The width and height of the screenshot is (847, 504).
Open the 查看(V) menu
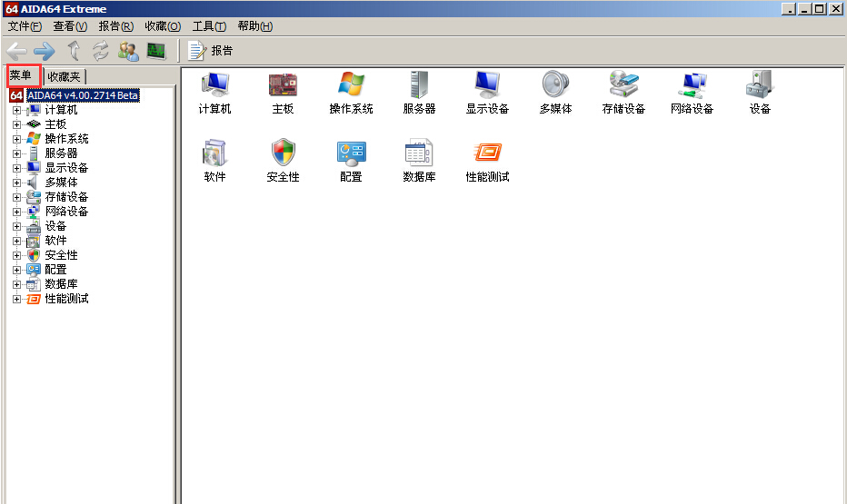pos(70,26)
